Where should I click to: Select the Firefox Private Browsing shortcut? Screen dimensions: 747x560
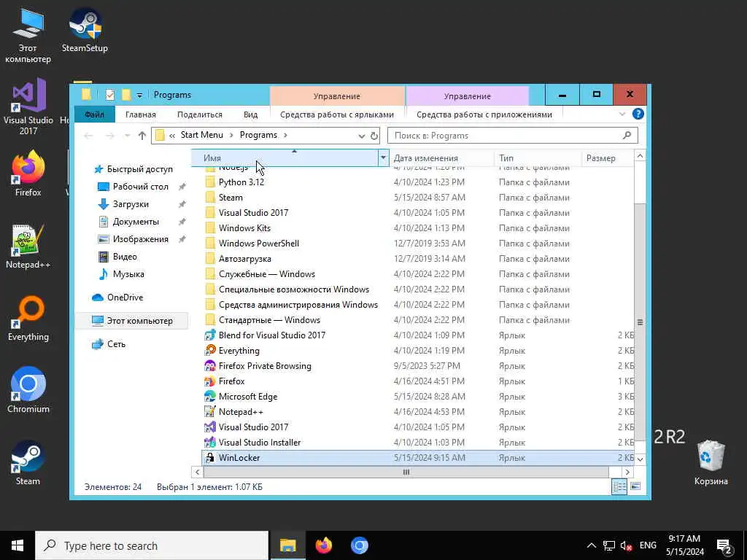pos(258,366)
